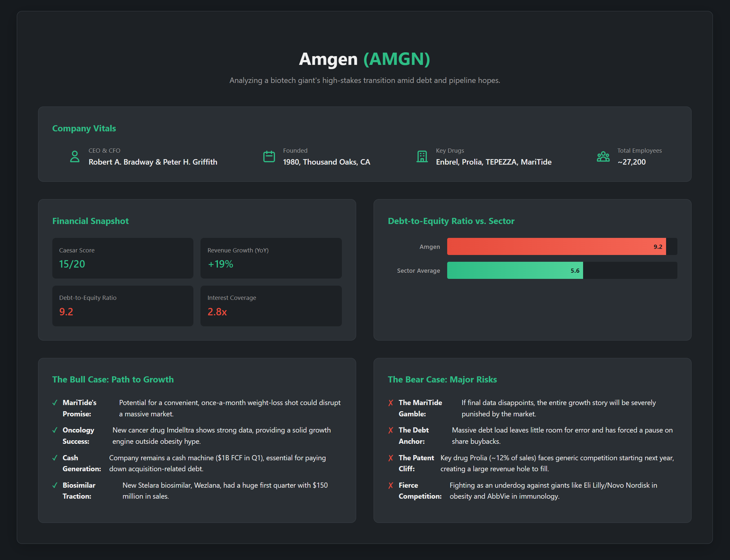Viewport: 730px width, 560px height.
Task: Click the 5.6 label on sector bar
Action: 575,271
